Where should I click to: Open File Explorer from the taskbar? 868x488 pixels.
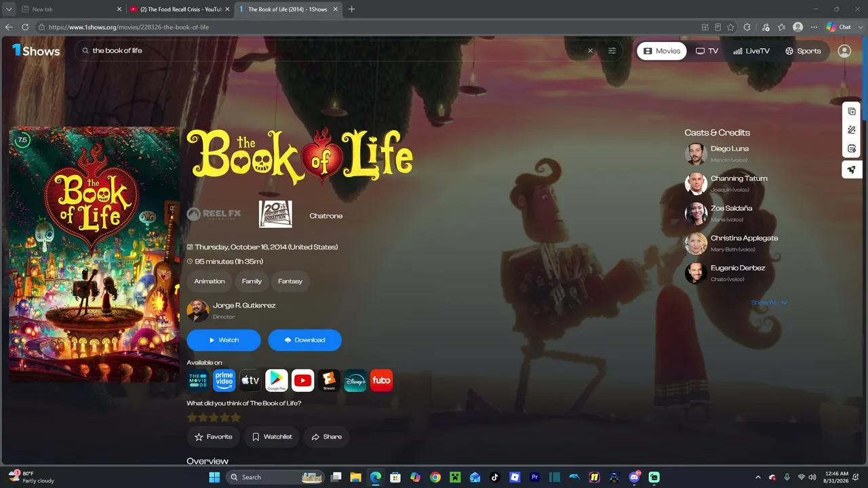click(355, 477)
